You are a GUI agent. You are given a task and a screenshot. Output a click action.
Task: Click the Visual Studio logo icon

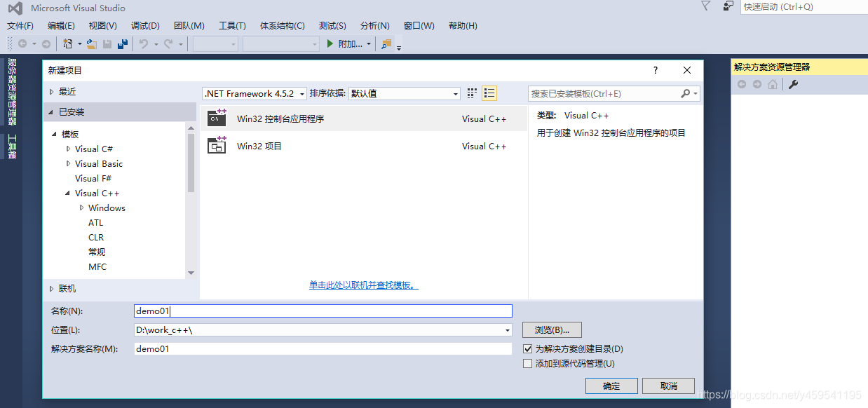[15, 8]
